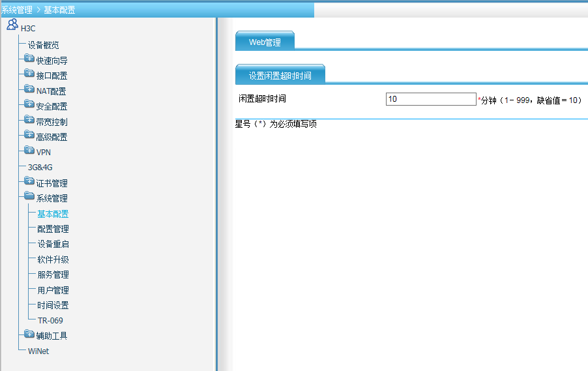Select the 设置闲置超时时间 tab
Viewport: 588px width, 371px height.
280,75
